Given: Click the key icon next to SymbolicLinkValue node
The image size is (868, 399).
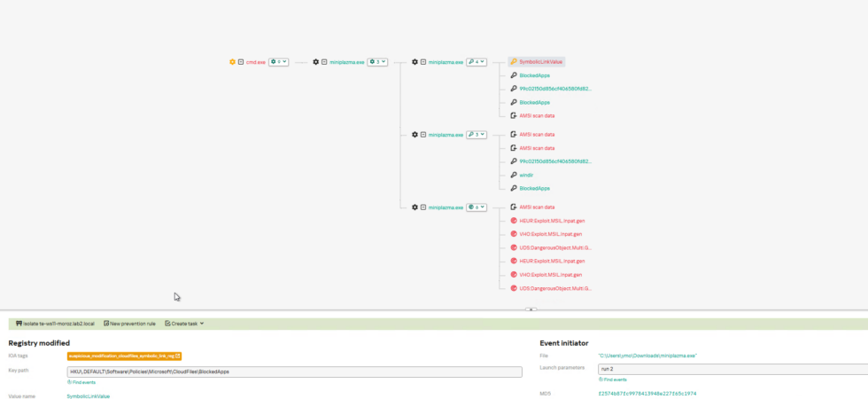Looking at the screenshot, I should click(x=514, y=62).
